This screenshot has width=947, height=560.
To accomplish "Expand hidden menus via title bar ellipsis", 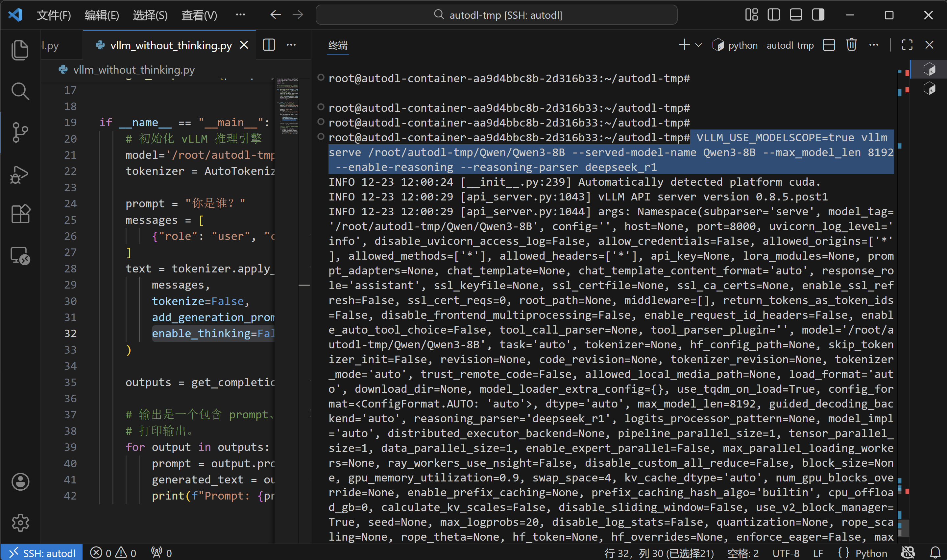I will pos(240,15).
